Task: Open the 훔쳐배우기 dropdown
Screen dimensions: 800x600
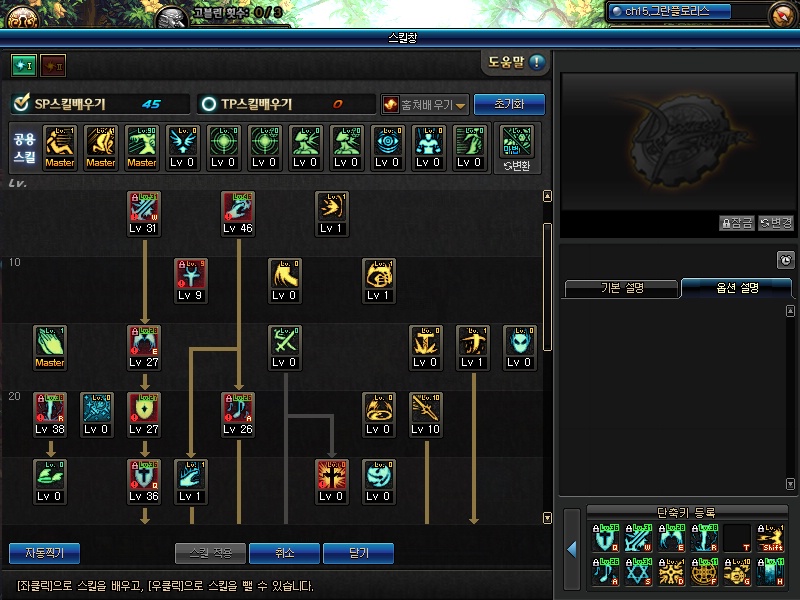Action: (424, 105)
